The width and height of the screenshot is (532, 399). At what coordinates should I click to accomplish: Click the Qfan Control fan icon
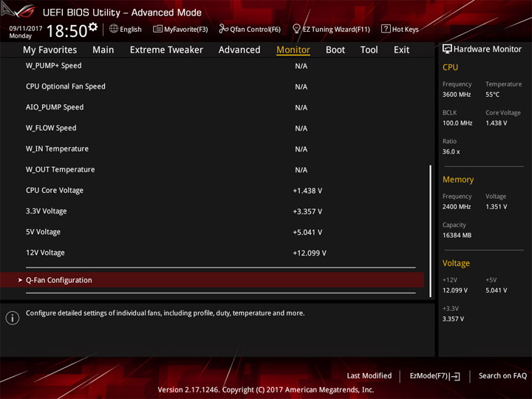coord(223,29)
